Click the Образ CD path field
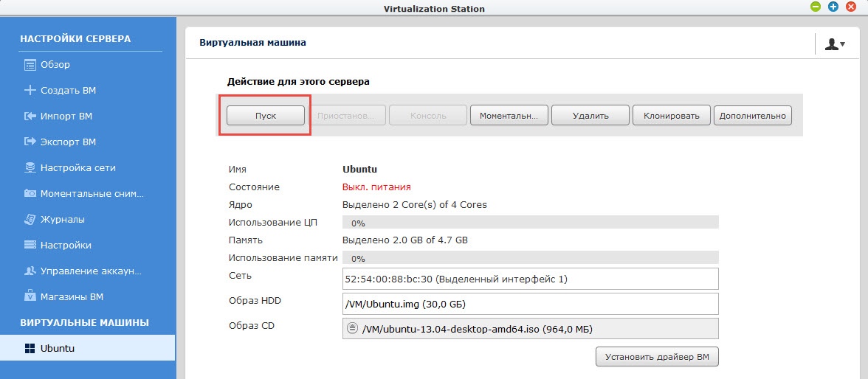Screen dimensions: 868x379 tap(530, 328)
